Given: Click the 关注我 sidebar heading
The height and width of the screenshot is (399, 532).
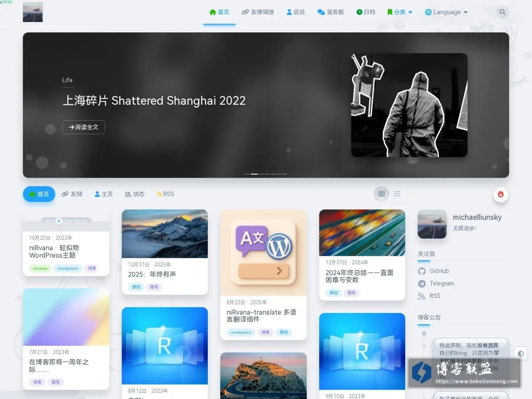Looking at the screenshot, I should pyautogui.click(x=426, y=254).
